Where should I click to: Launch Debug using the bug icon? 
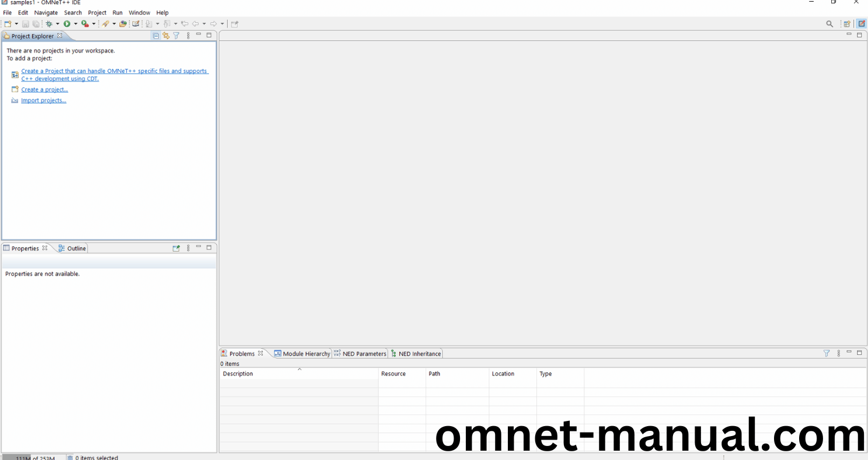pyautogui.click(x=49, y=24)
